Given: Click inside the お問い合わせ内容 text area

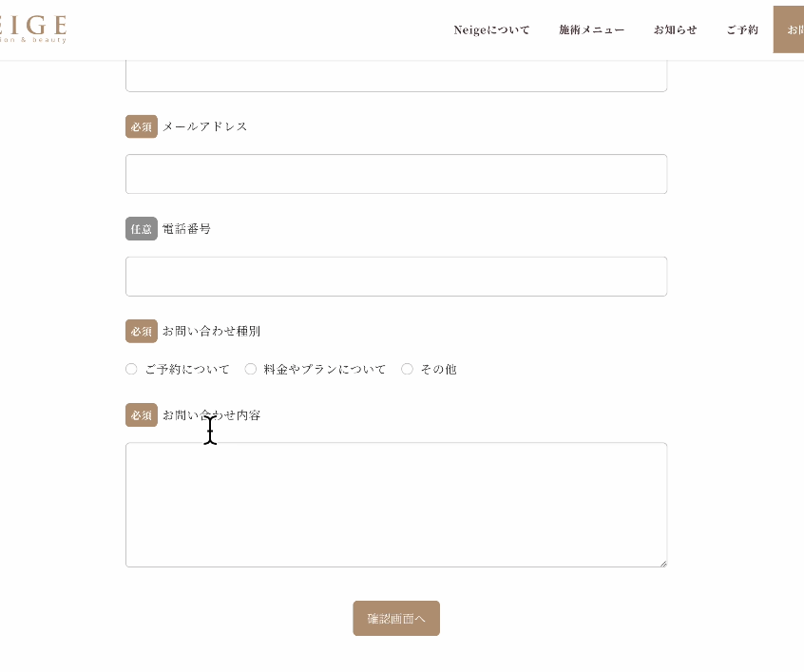Looking at the screenshot, I should (x=396, y=505).
